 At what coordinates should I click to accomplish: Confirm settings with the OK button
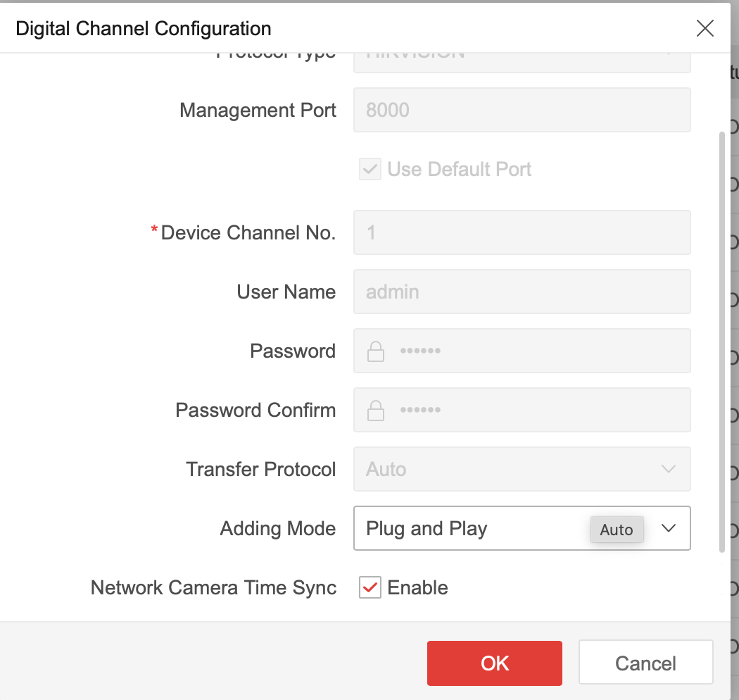[x=494, y=663]
